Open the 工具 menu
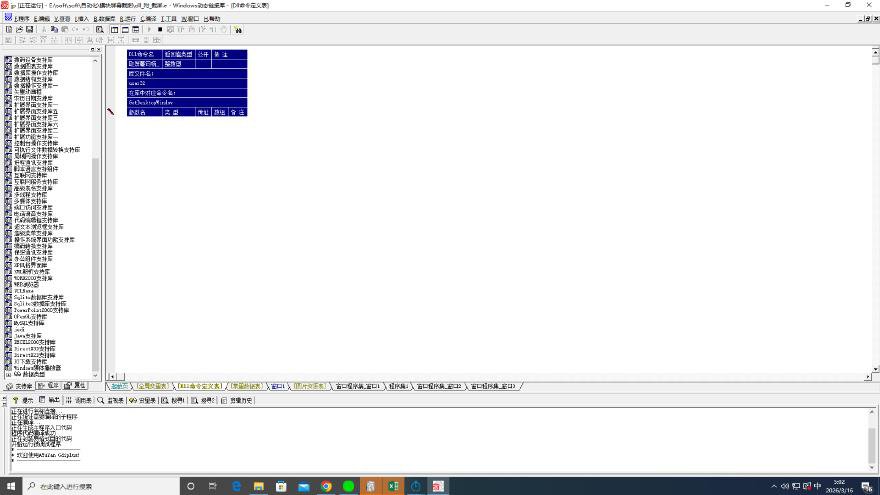The height and width of the screenshot is (495, 880). 168,18
